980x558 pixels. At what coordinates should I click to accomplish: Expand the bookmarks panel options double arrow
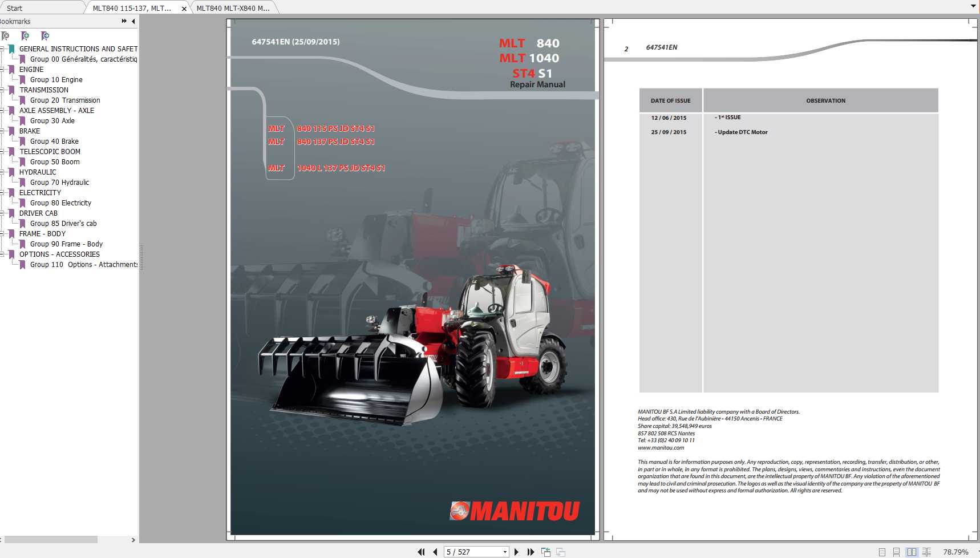point(124,21)
